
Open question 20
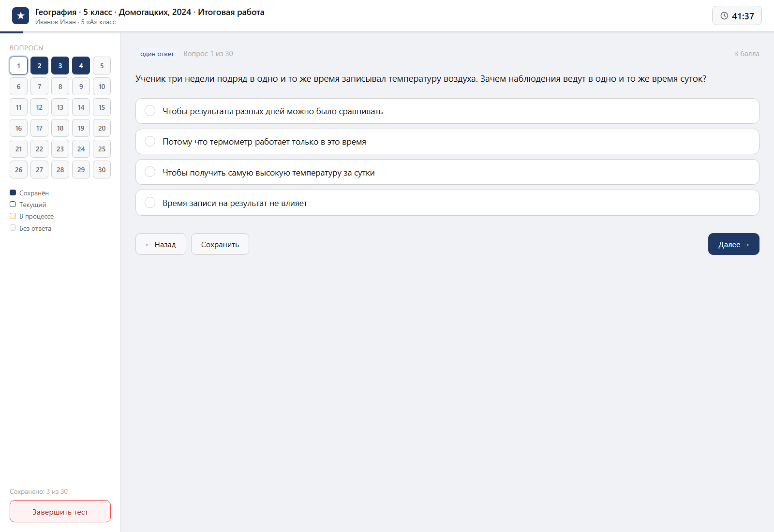(x=102, y=128)
